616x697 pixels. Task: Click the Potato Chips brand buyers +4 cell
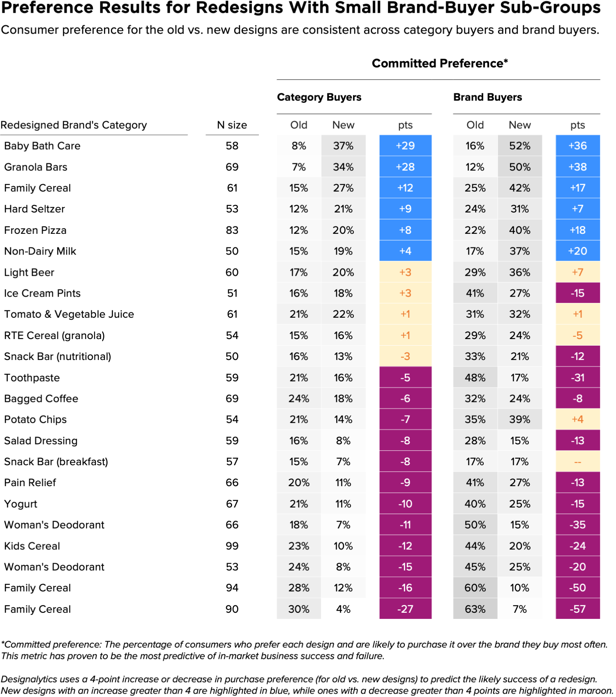click(x=577, y=420)
